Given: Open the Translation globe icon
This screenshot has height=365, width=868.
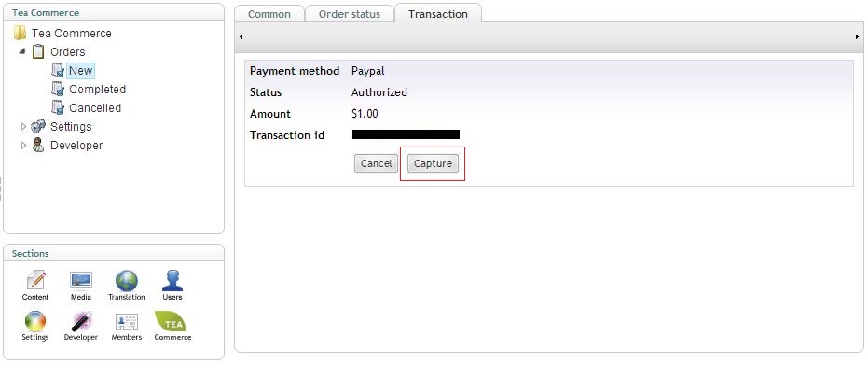Looking at the screenshot, I should click(x=127, y=281).
